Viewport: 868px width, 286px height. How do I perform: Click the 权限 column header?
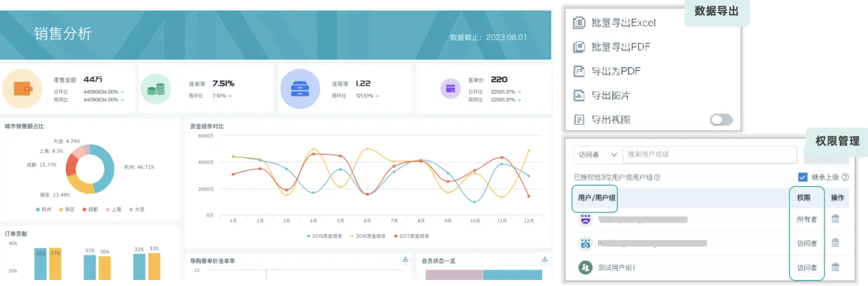[x=803, y=198]
